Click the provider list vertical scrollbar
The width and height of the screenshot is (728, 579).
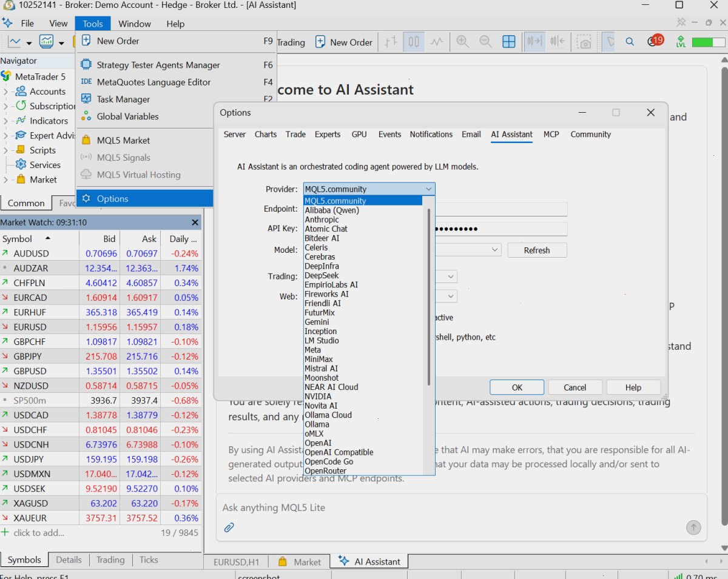click(429, 297)
